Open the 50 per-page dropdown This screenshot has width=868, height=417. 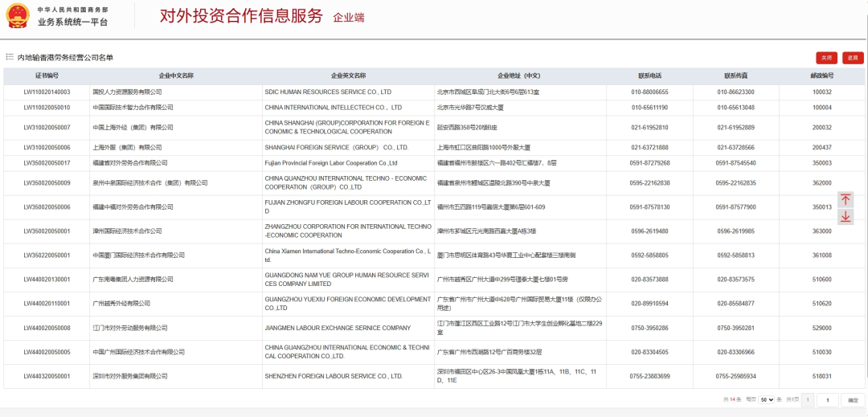point(767,399)
